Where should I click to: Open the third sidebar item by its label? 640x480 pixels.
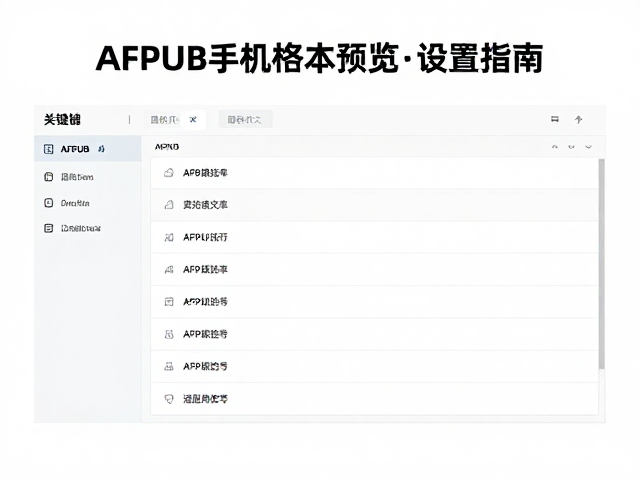tap(75, 203)
